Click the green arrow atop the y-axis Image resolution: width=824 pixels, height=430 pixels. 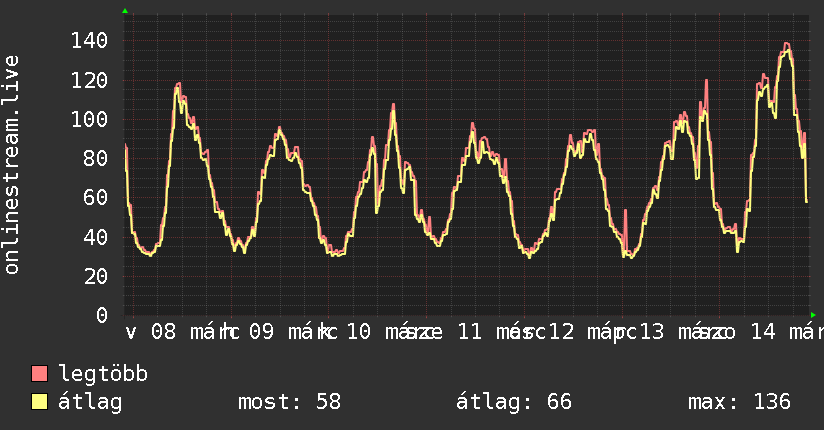click(x=125, y=11)
